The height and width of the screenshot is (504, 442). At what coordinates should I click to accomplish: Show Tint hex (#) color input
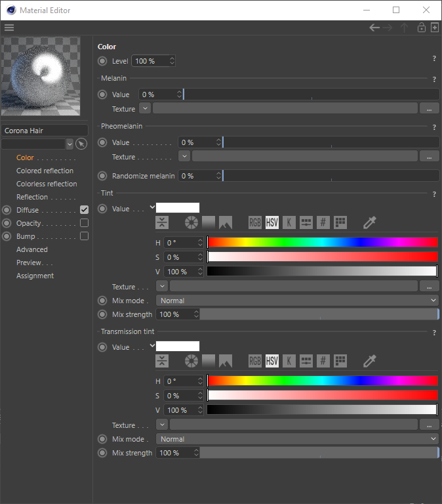click(x=323, y=222)
